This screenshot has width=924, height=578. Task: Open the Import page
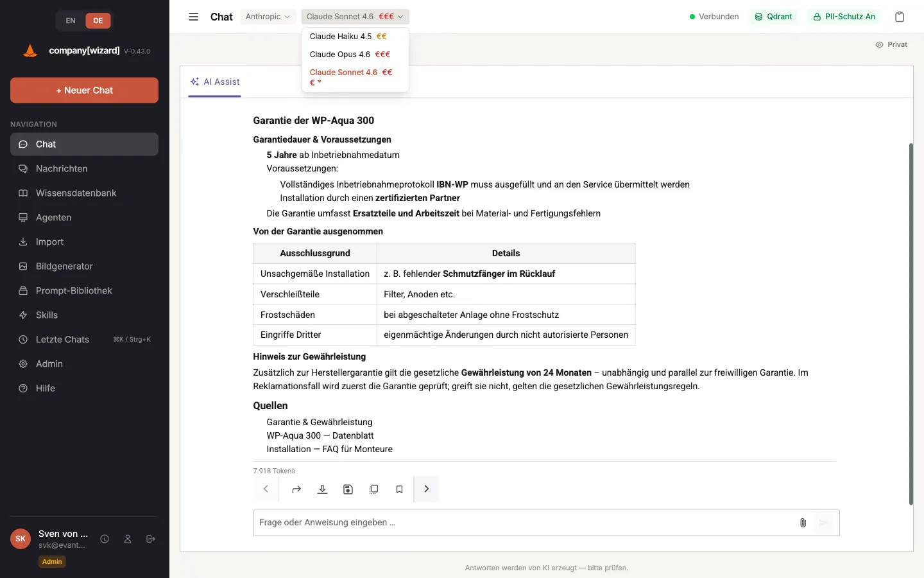click(84, 242)
